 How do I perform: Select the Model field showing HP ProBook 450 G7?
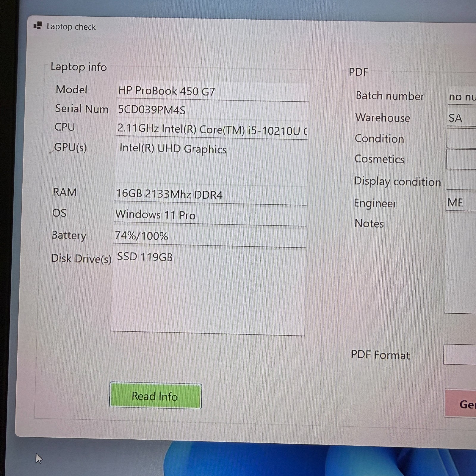[x=212, y=91]
